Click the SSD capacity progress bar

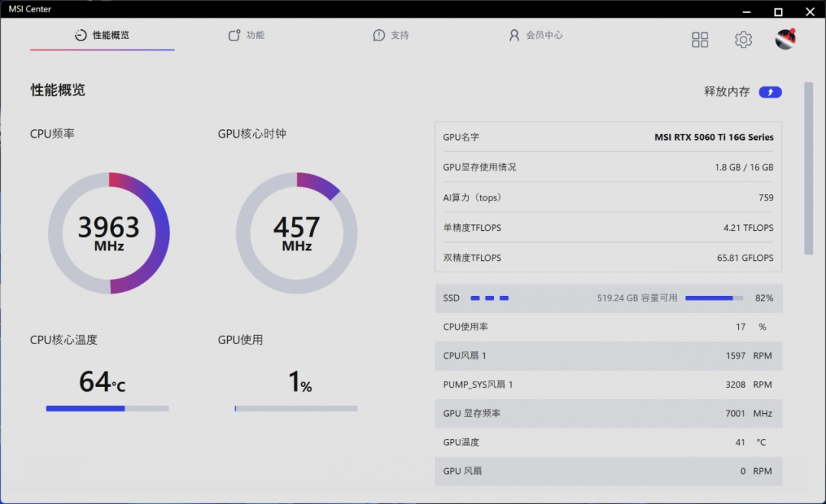point(714,298)
